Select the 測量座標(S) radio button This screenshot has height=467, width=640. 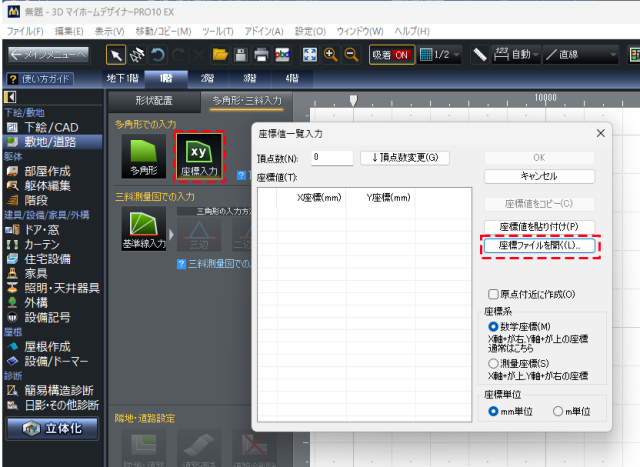coord(493,363)
